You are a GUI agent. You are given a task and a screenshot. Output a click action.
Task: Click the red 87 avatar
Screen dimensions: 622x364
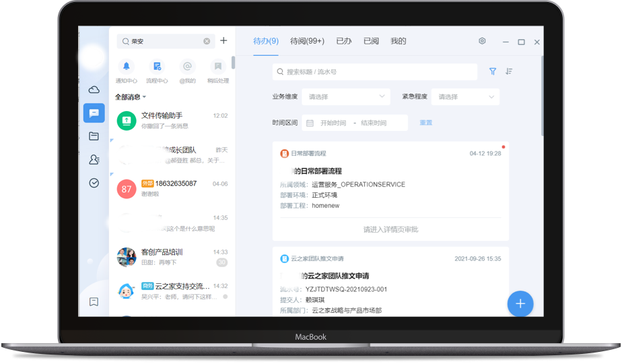pos(126,189)
